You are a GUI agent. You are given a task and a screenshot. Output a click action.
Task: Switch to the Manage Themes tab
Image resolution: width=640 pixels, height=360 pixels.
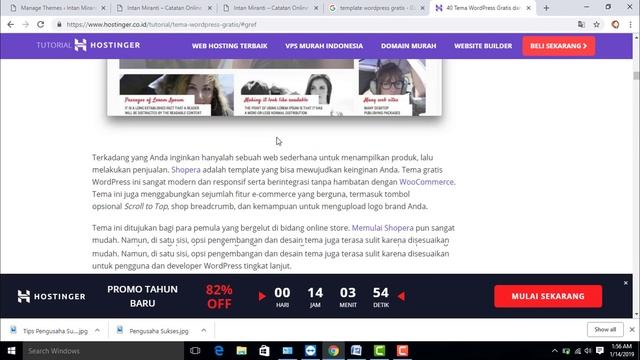57,8
